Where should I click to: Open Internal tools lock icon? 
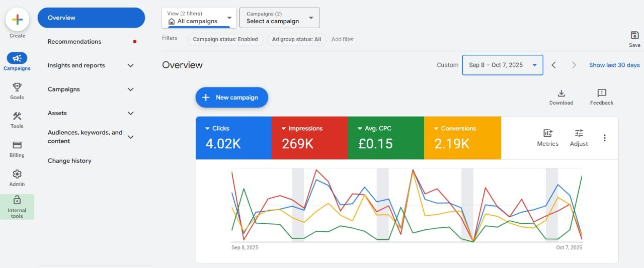(17, 201)
